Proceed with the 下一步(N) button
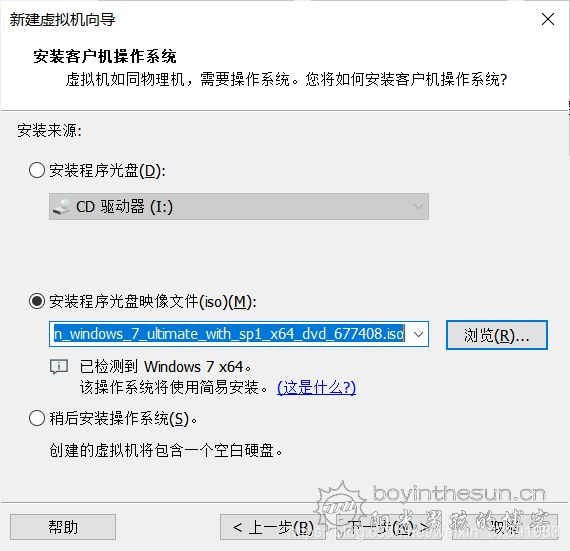Image resolution: width=570 pixels, height=551 pixels. pos(389,527)
